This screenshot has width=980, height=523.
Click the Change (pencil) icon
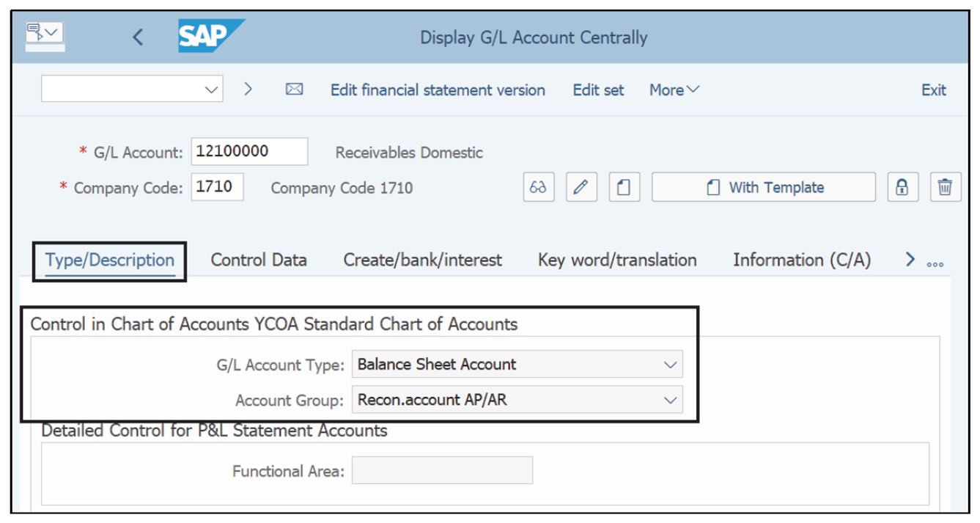(x=581, y=187)
